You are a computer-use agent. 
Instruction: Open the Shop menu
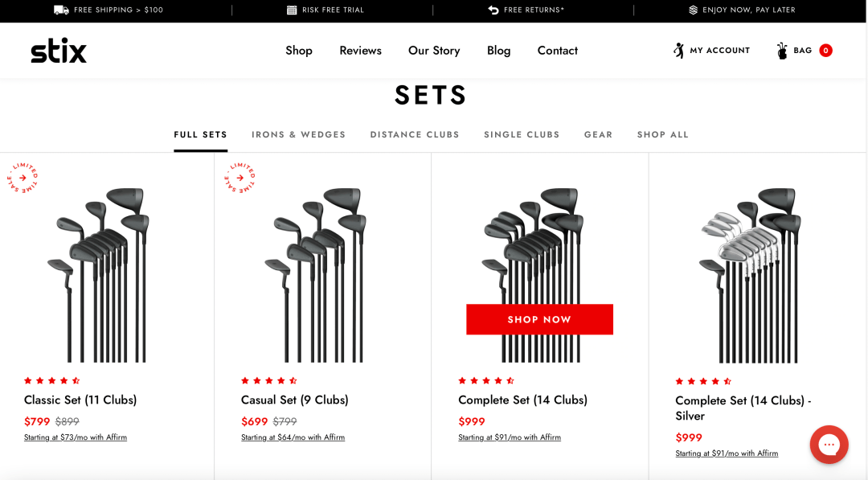tap(299, 51)
